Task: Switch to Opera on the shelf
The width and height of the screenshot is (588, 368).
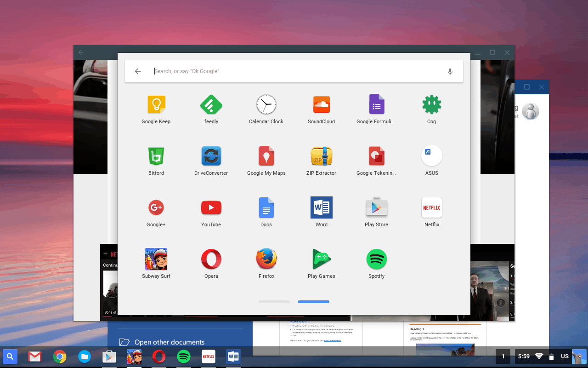Action: (x=159, y=356)
